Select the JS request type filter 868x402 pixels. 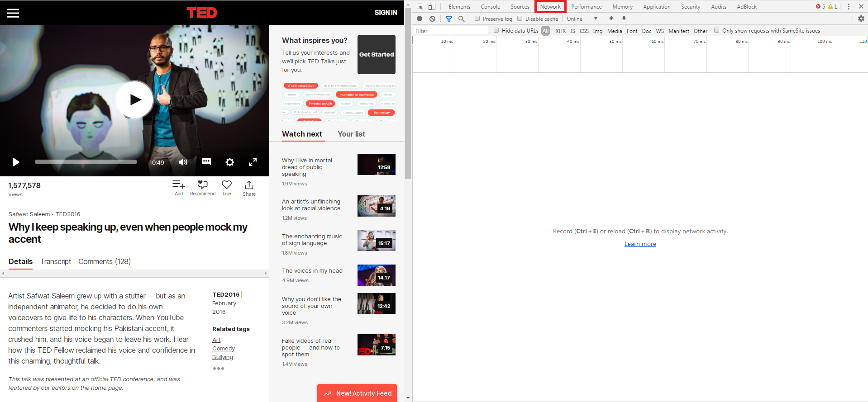click(572, 31)
